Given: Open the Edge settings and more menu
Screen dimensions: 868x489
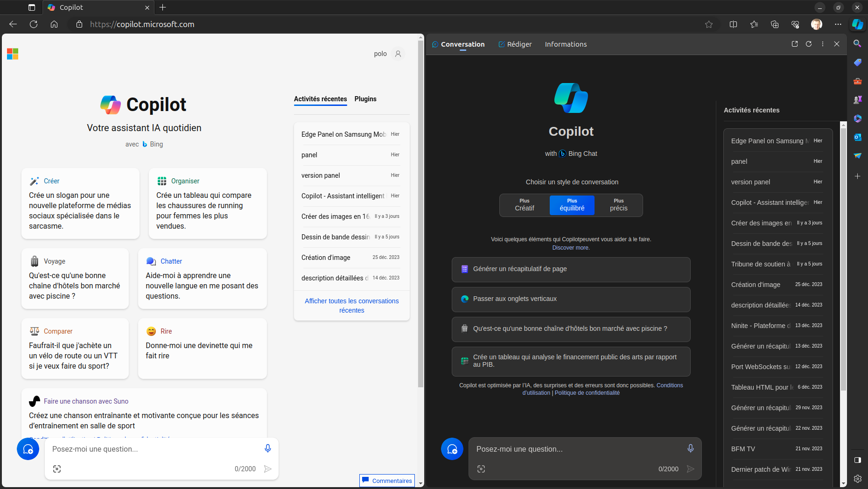Looking at the screenshot, I should (838, 24).
